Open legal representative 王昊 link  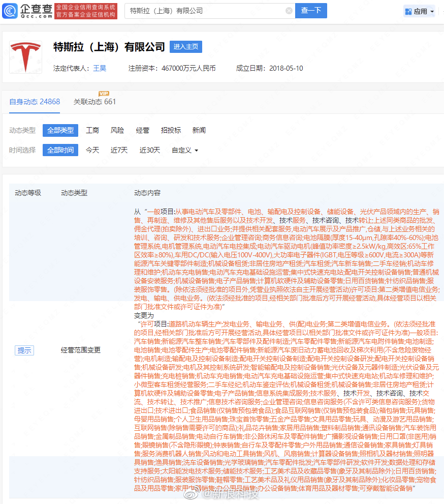[100, 68]
